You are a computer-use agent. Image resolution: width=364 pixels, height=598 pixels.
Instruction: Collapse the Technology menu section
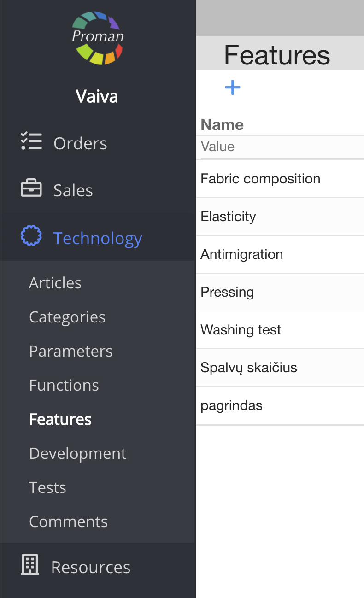pos(97,238)
